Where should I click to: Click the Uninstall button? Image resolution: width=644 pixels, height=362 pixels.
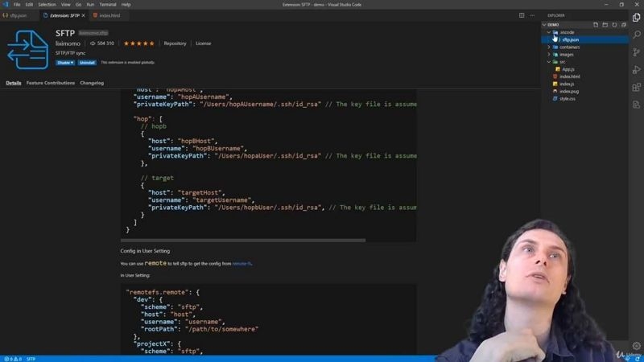pos(87,63)
